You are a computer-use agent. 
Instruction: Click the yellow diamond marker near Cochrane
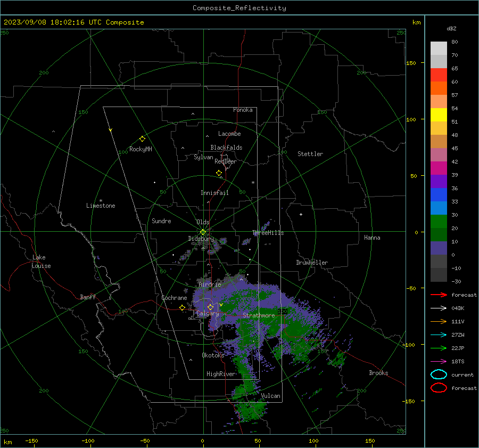coord(182,307)
